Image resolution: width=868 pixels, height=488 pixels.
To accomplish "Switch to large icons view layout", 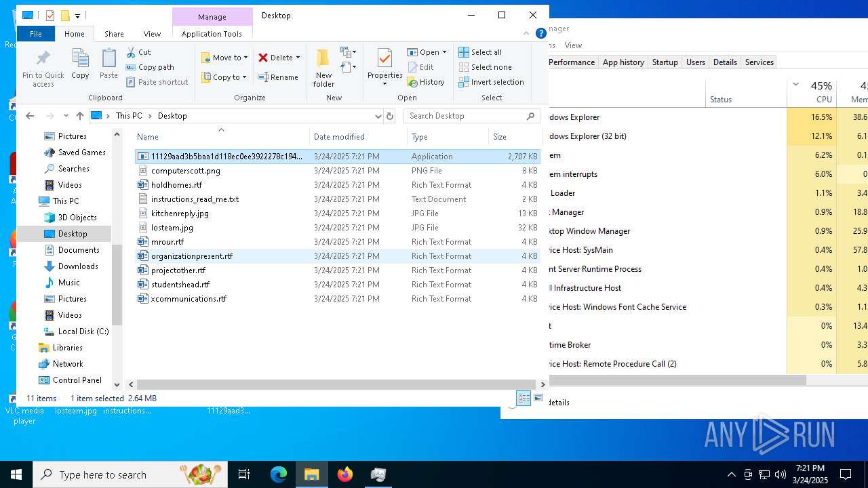I will (538, 399).
